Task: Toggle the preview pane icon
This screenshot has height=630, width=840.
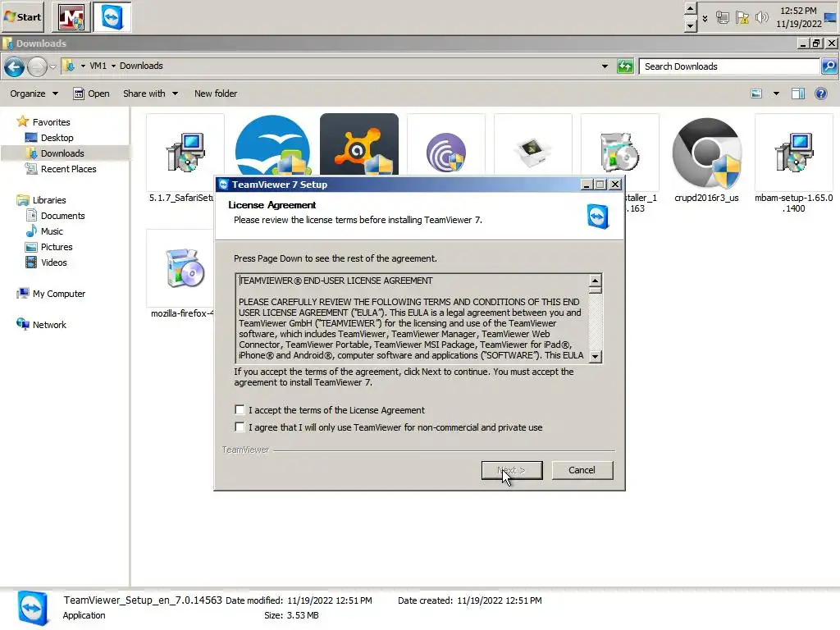Action: [x=798, y=94]
